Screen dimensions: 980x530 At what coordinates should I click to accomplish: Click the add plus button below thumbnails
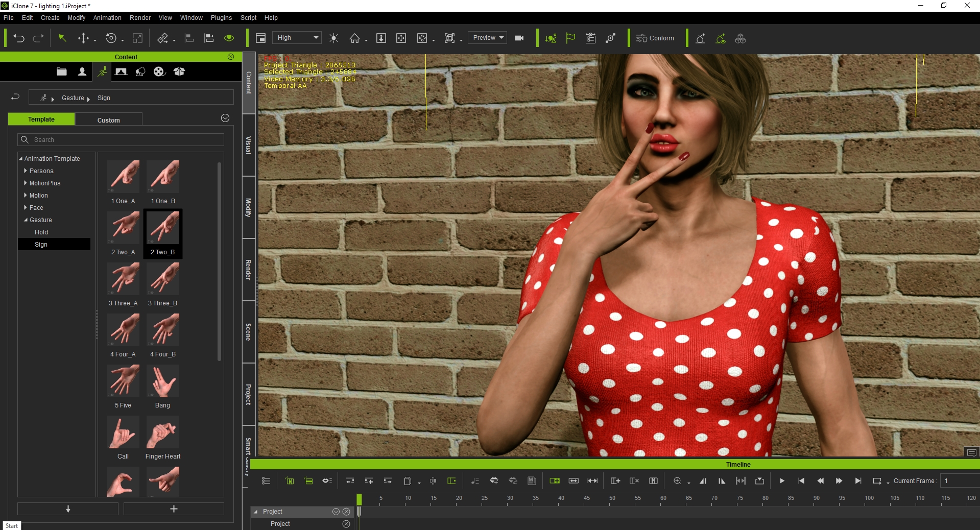pos(174,509)
